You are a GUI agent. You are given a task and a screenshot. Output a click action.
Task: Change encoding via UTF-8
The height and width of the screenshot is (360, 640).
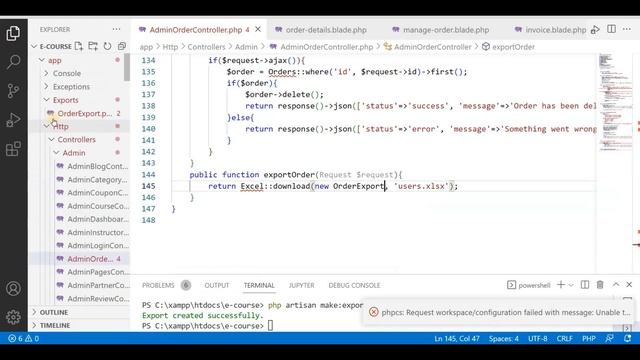coord(538,338)
